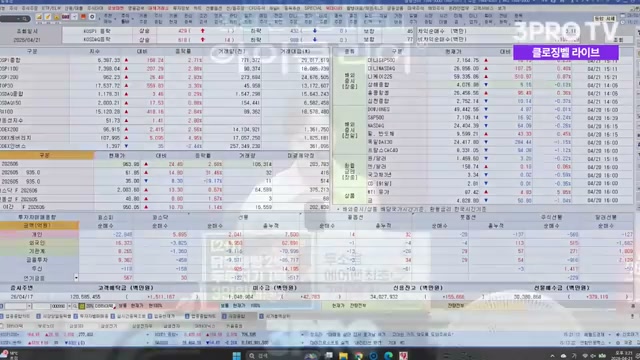The height and width of the screenshot is (360, 640).
Task: Expand the 연기금등 row dropdown arrow
Action: coord(76,278)
